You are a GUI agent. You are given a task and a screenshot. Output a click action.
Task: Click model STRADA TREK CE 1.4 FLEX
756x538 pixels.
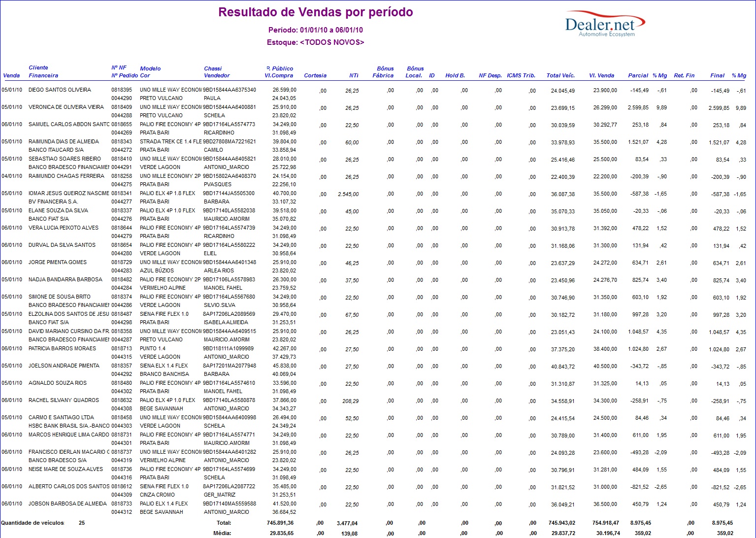[171, 142]
